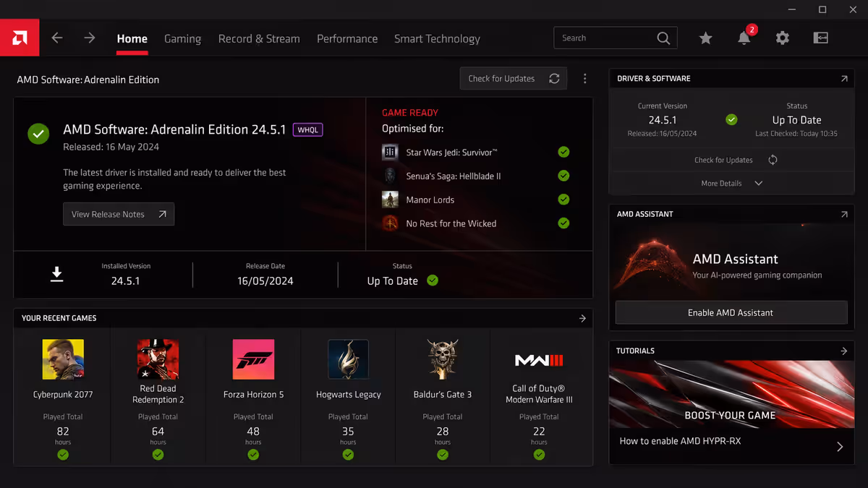Click green check in Driver & Software panel
The height and width of the screenshot is (488, 868).
(x=731, y=119)
